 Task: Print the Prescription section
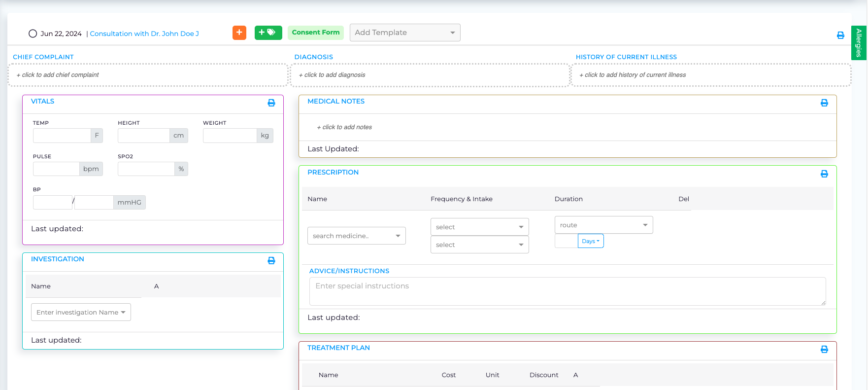pyautogui.click(x=824, y=174)
